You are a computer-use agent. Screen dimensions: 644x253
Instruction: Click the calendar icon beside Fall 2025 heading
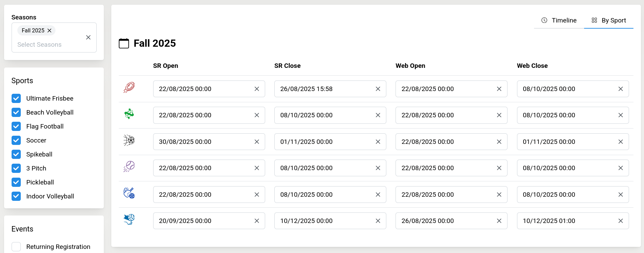click(124, 43)
